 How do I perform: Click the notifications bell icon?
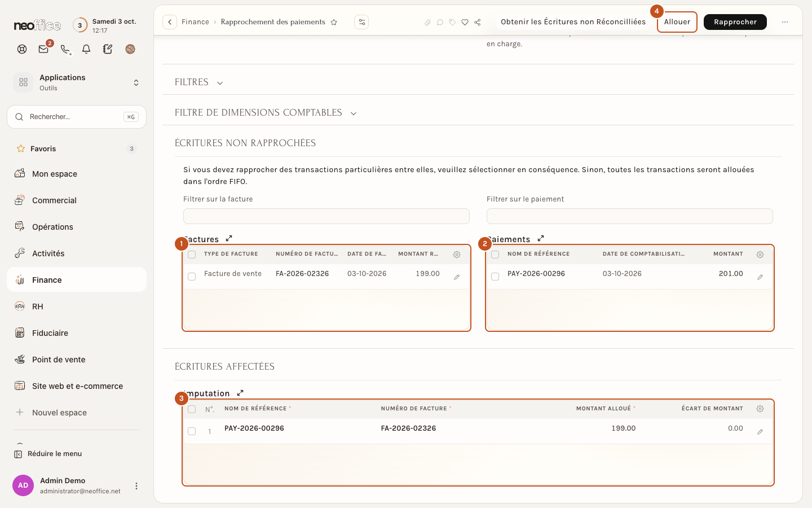[x=86, y=49]
